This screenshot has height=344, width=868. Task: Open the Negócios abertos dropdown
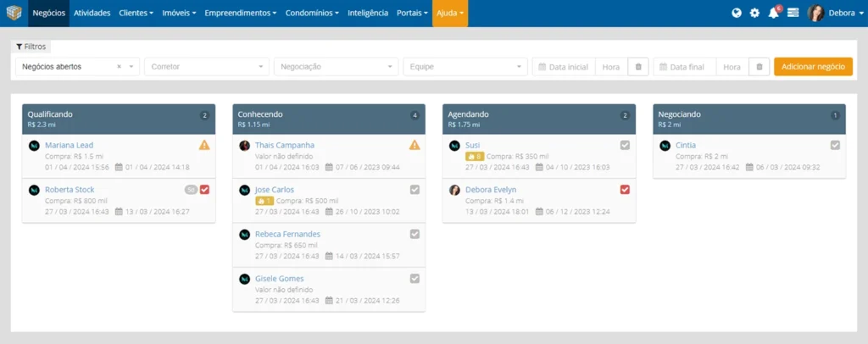tap(77, 67)
